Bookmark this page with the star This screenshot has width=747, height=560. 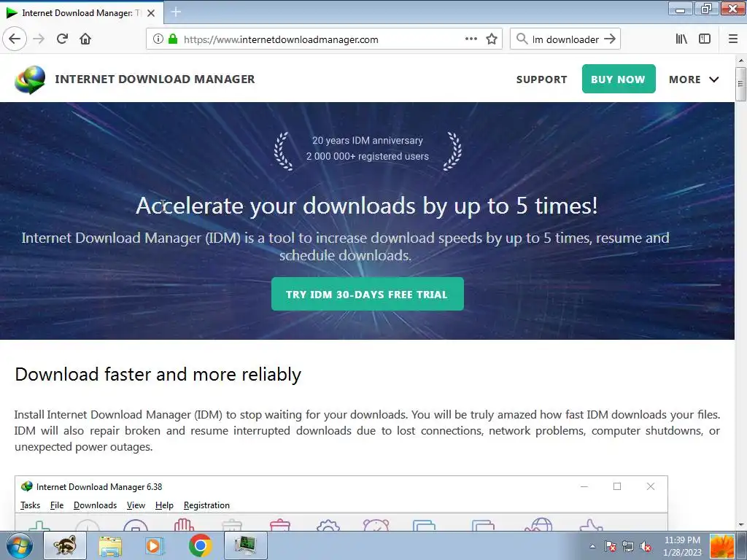492,39
